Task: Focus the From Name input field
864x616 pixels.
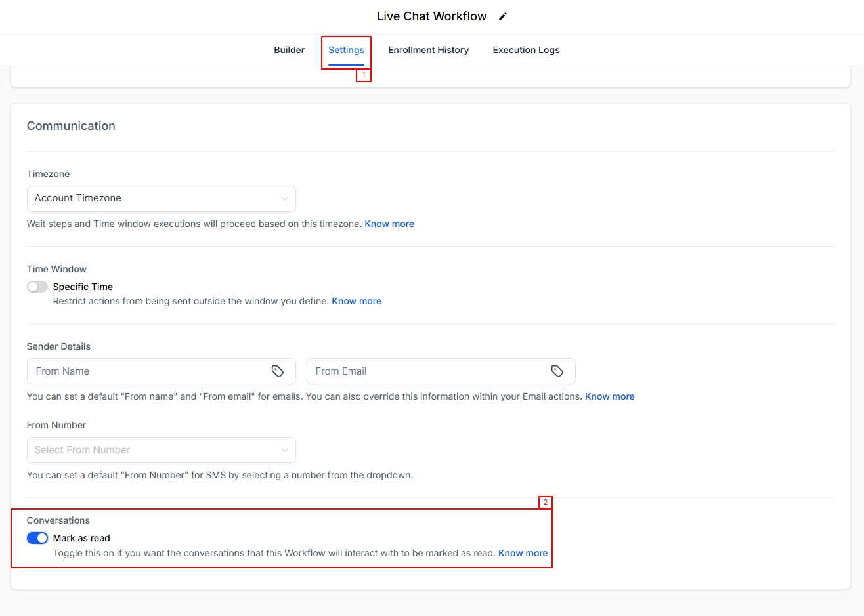Action: (x=148, y=371)
